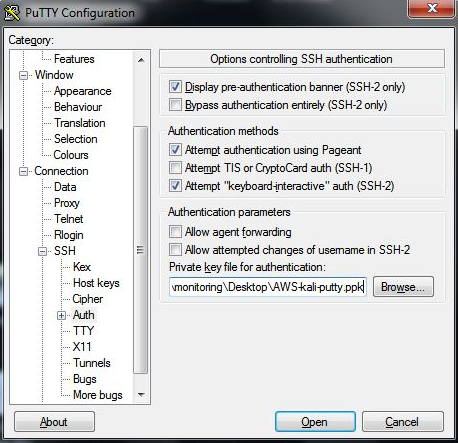Click the category list scroll up arrow
The height and width of the screenshot is (443, 458).
pos(141,60)
